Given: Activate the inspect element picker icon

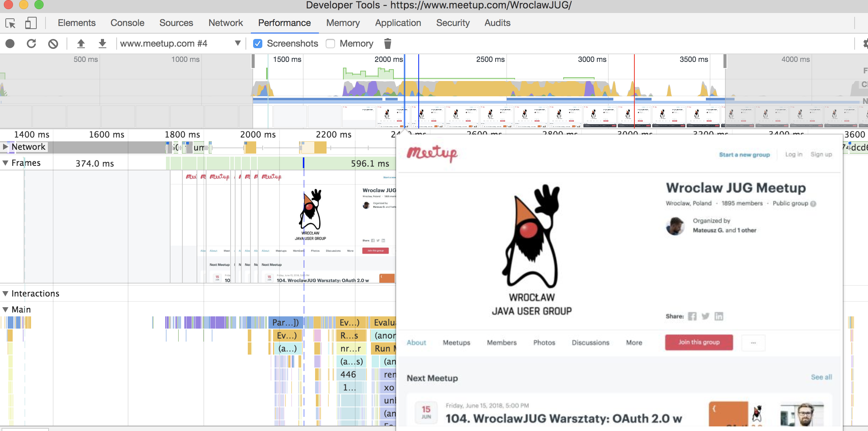Looking at the screenshot, I should (x=10, y=23).
